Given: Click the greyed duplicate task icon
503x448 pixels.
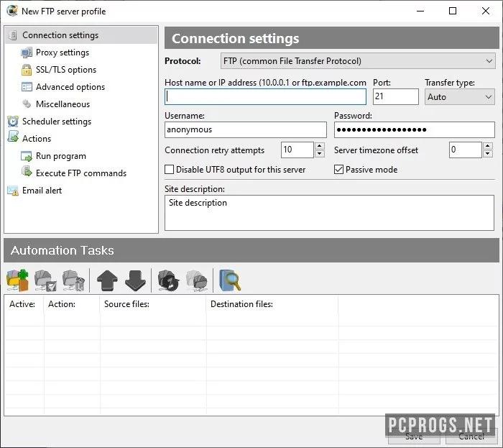Looking at the screenshot, I should click(x=197, y=280).
